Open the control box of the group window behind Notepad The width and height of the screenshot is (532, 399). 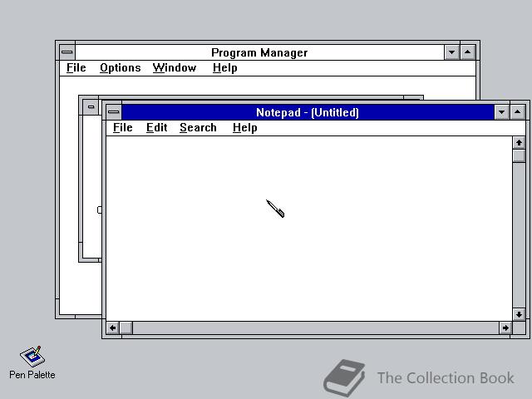(91, 107)
